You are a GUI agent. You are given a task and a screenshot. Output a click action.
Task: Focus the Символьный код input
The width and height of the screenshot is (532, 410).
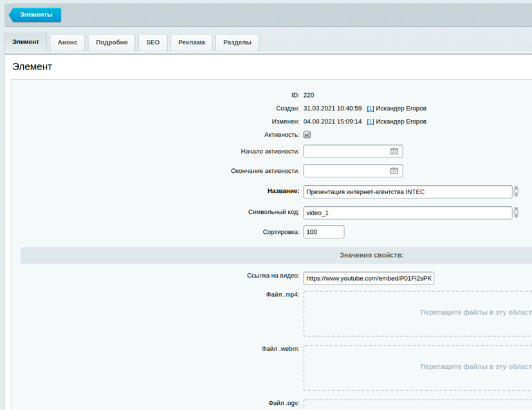[x=407, y=213]
